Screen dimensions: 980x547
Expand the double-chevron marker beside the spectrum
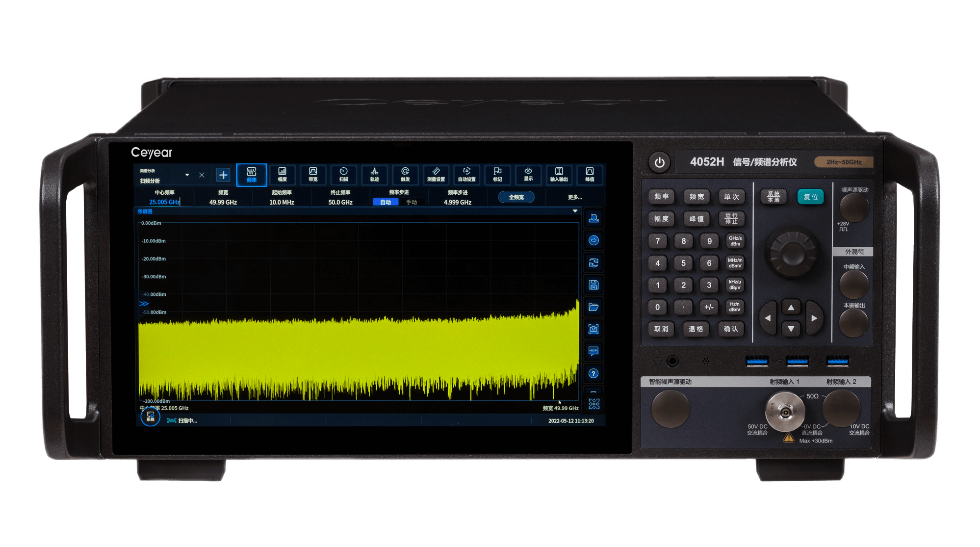(144, 304)
